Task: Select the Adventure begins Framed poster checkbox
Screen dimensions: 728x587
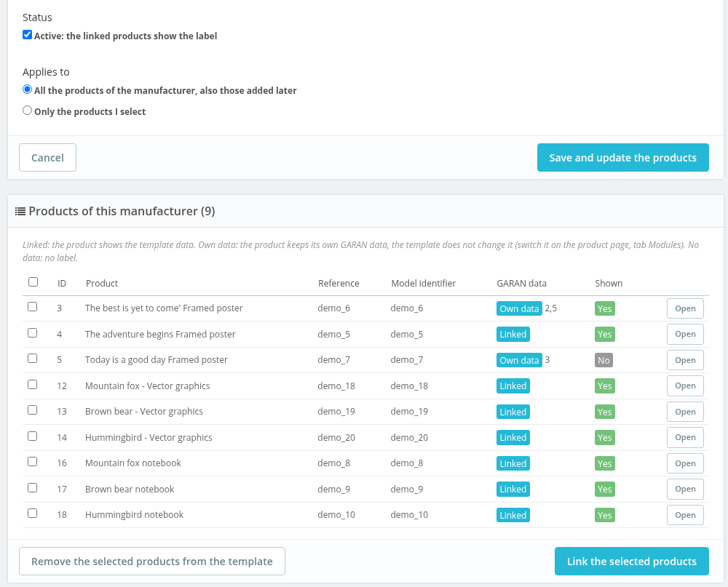Action: coord(33,332)
